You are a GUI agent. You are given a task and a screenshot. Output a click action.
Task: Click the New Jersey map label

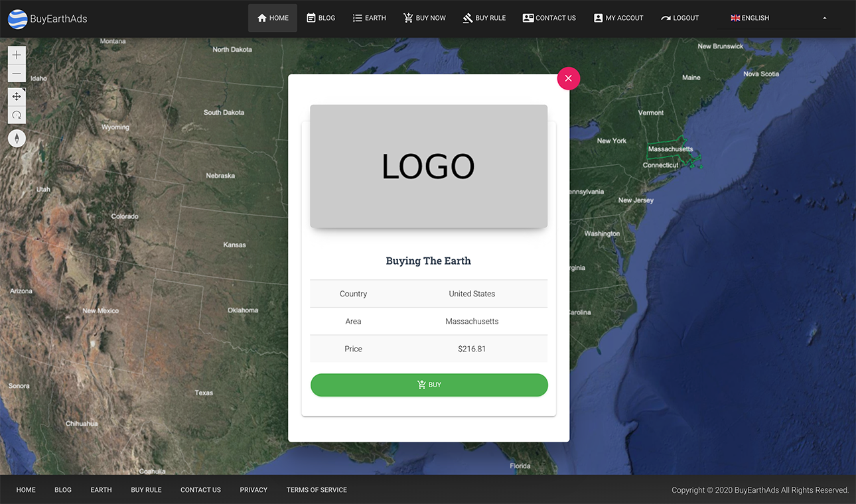(636, 200)
